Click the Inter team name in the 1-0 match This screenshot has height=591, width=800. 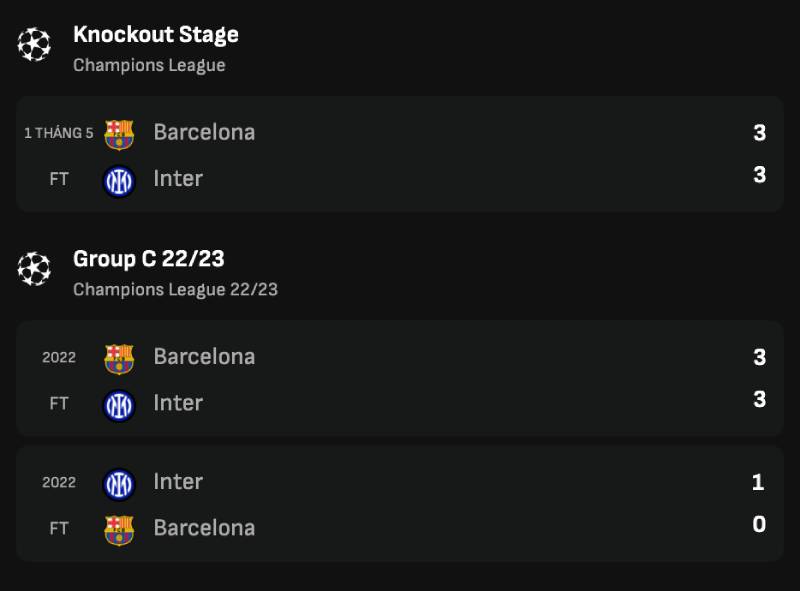coord(178,482)
